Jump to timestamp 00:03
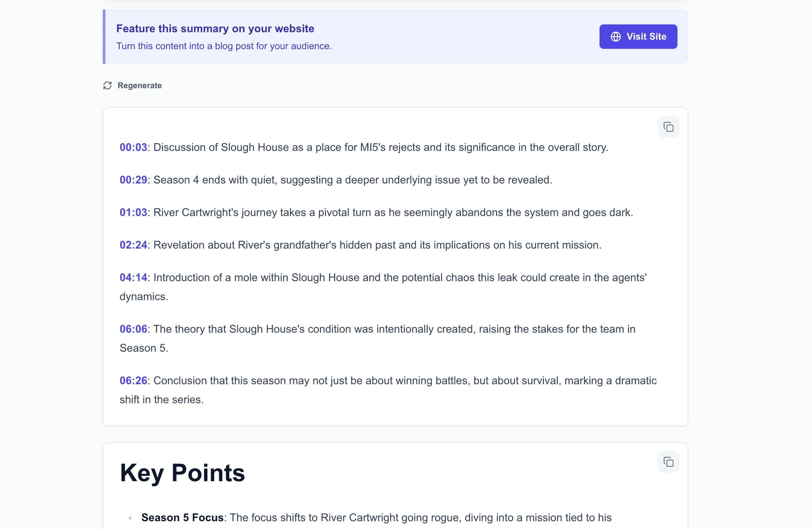Viewport: 812px width, 529px height. point(133,147)
